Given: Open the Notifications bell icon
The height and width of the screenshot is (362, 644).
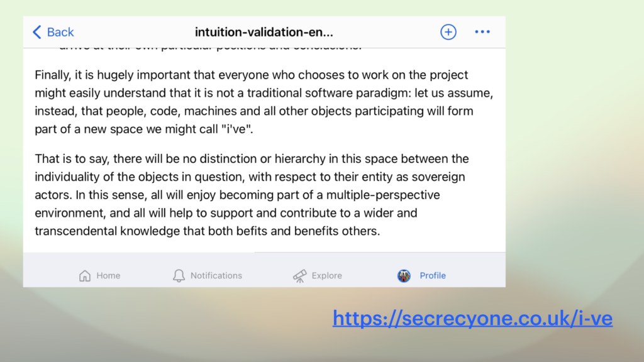Looking at the screenshot, I should pos(179,275).
